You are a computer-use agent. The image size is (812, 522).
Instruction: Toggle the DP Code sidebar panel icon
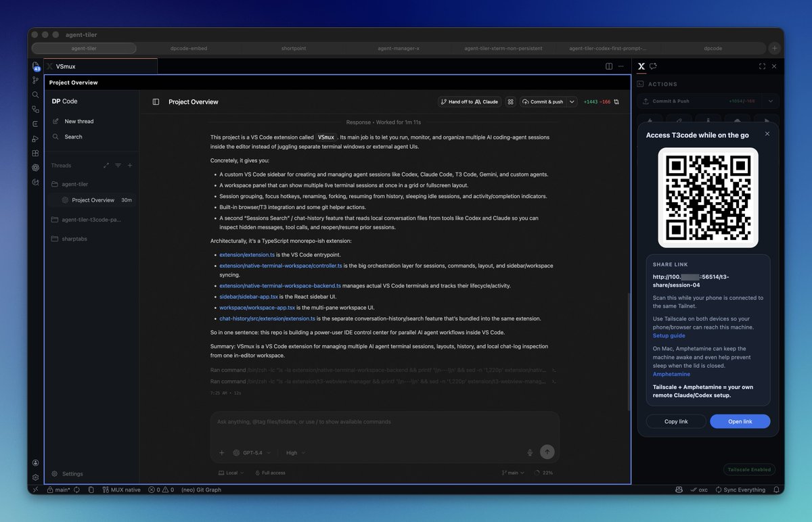156,101
